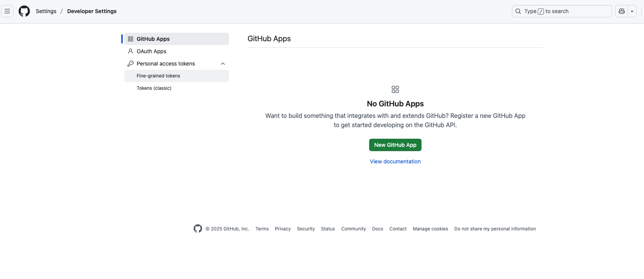Open OAuth Apps in sidebar
The height and width of the screenshot is (279, 644).
pyautogui.click(x=177, y=51)
